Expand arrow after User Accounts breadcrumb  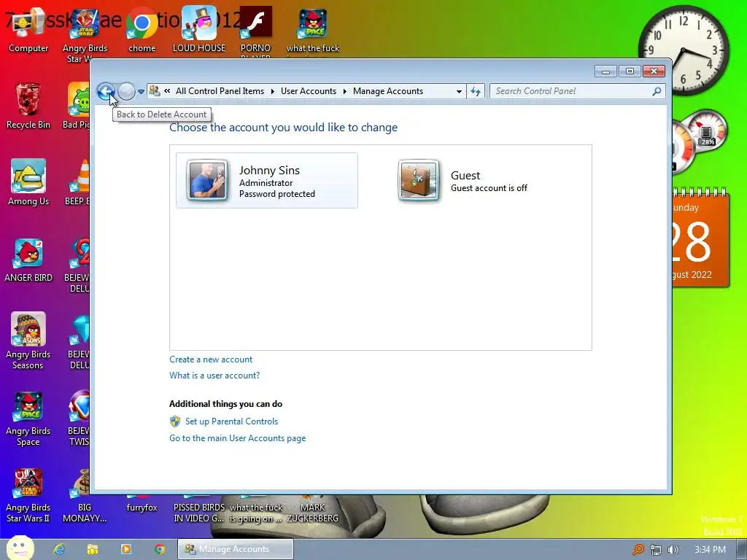point(345,91)
